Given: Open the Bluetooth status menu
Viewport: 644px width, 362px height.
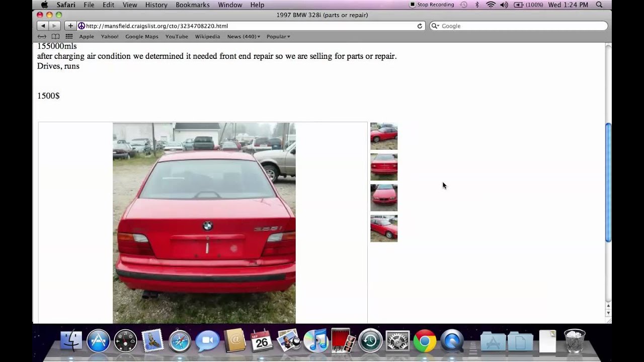Looking at the screenshot, I should click(477, 5).
